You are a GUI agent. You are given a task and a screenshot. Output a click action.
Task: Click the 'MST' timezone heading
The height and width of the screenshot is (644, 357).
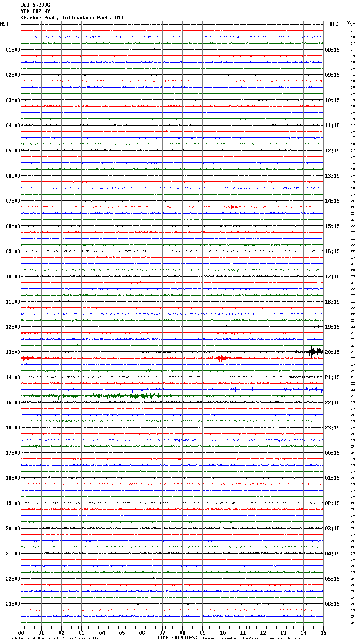[x=4, y=24]
